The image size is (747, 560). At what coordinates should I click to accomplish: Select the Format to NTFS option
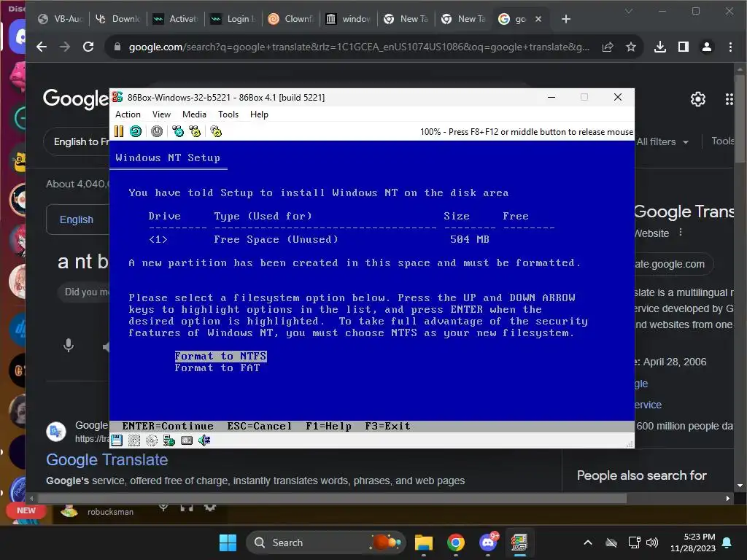[220, 356]
